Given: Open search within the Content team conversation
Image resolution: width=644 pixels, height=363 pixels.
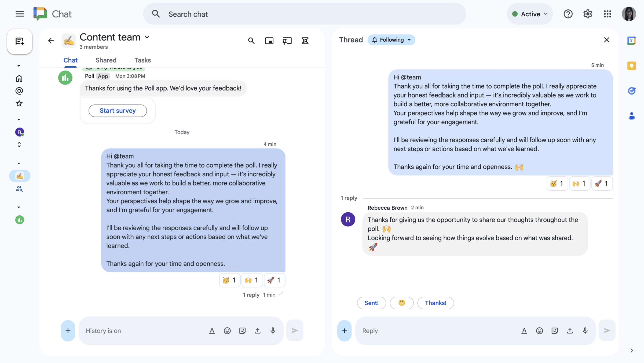Looking at the screenshot, I should pos(251,41).
